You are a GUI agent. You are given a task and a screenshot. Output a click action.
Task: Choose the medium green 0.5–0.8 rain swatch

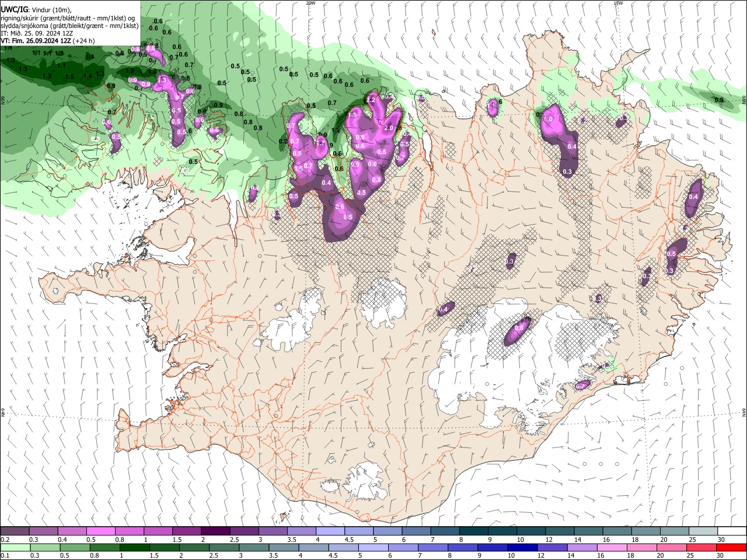75,547
